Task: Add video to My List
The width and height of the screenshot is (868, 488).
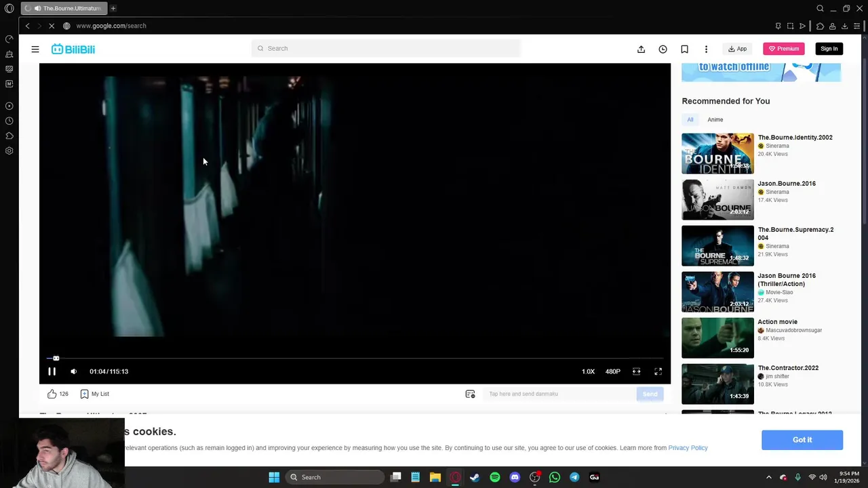Action: click(x=94, y=394)
